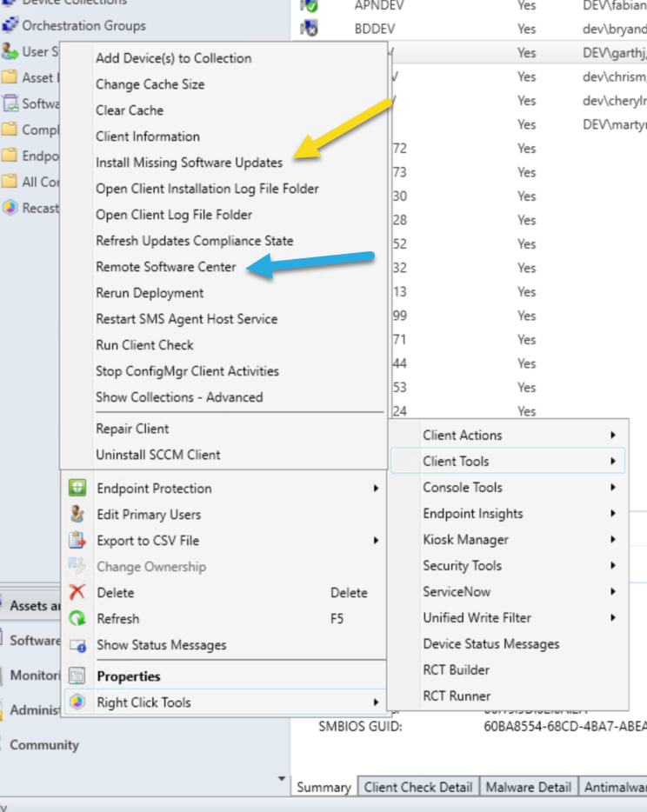Expand the Client Actions submenu arrow
647x812 pixels.
613,436
